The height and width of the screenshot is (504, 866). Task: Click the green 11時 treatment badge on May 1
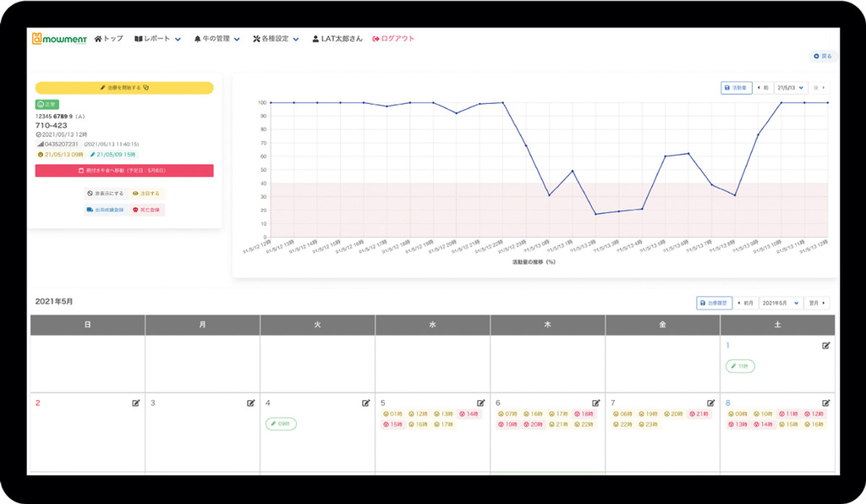click(x=740, y=366)
